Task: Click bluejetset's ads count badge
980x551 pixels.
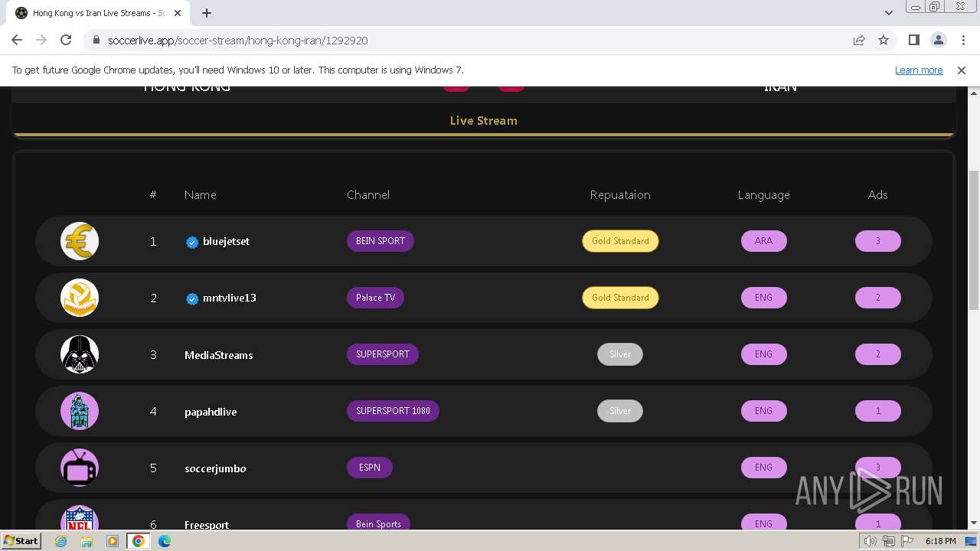Action: coord(878,241)
